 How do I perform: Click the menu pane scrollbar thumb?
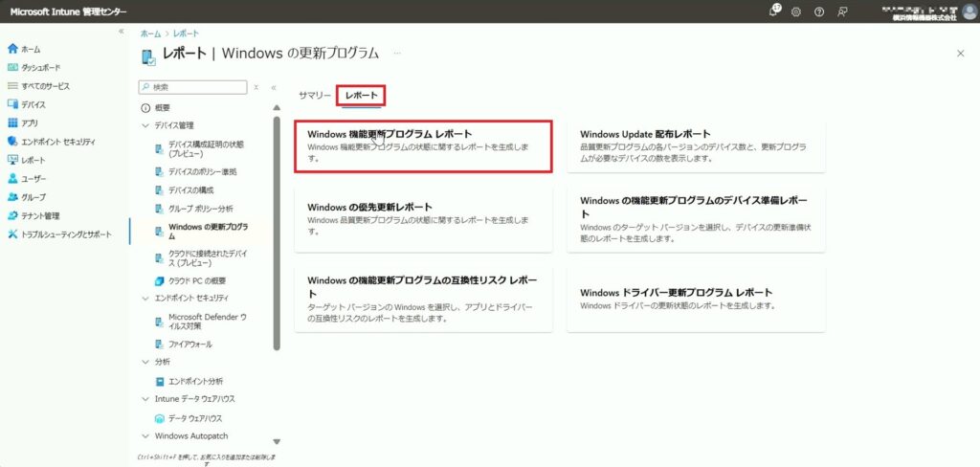click(277, 233)
